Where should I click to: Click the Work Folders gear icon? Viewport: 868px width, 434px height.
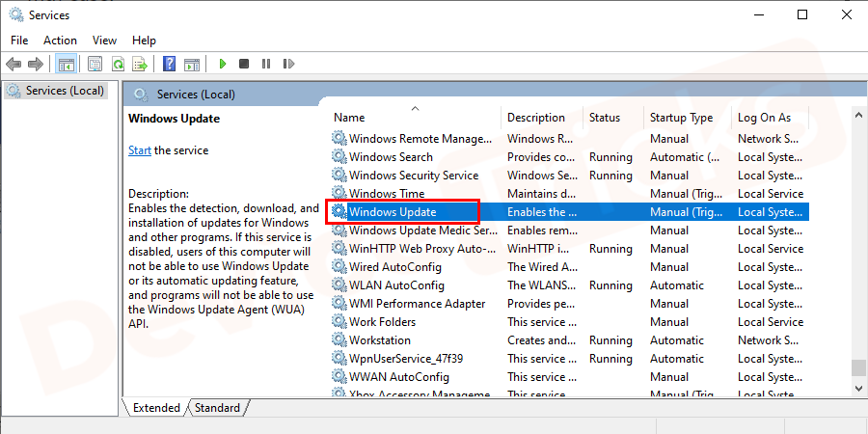(x=339, y=321)
